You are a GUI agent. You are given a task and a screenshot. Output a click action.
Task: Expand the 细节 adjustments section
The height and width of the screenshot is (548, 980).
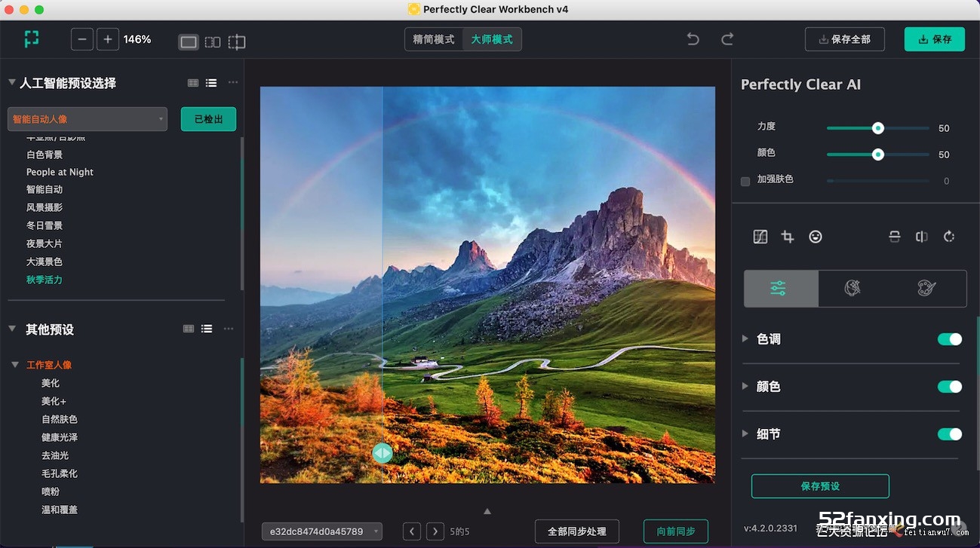[745, 433]
